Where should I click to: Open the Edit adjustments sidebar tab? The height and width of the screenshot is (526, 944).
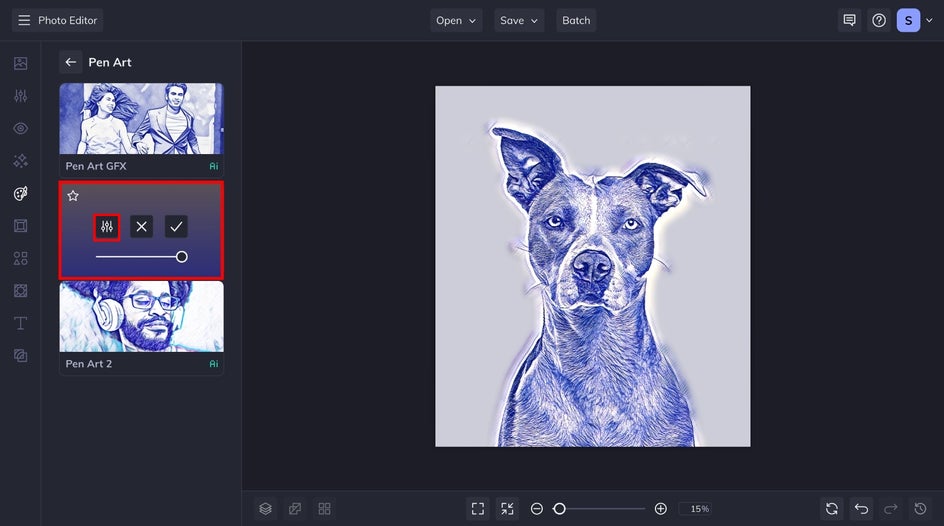coord(20,96)
